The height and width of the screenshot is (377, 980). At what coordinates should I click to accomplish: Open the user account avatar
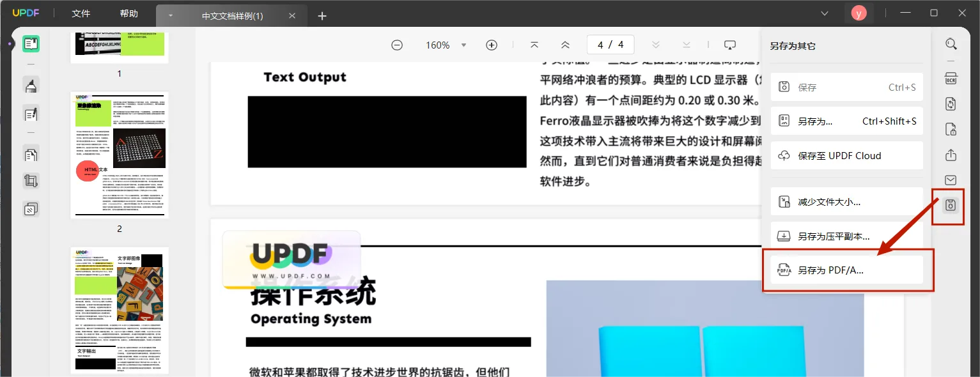(x=858, y=13)
